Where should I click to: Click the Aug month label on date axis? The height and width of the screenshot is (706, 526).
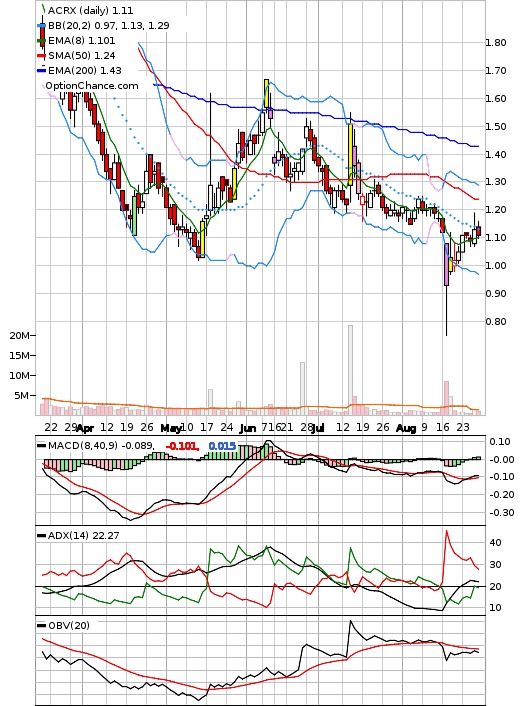pyautogui.click(x=406, y=428)
